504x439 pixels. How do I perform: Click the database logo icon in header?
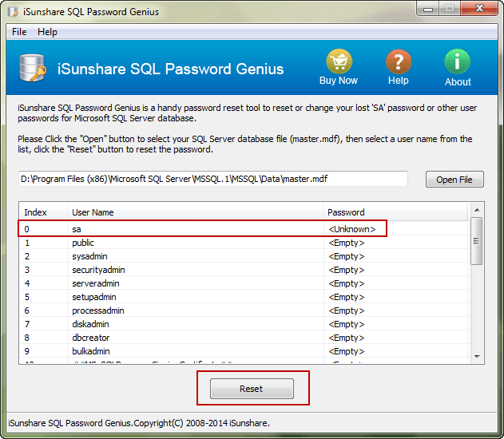click(30, 69)
